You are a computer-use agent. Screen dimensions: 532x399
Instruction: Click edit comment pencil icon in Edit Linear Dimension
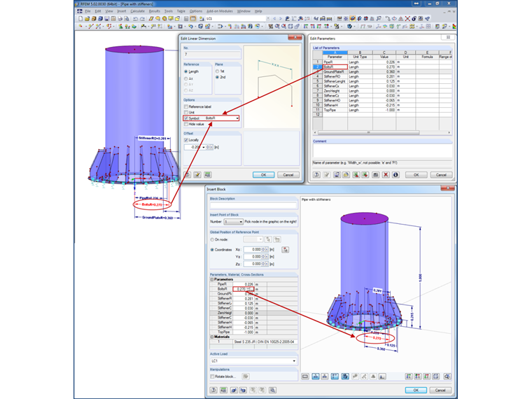[197, 175]
